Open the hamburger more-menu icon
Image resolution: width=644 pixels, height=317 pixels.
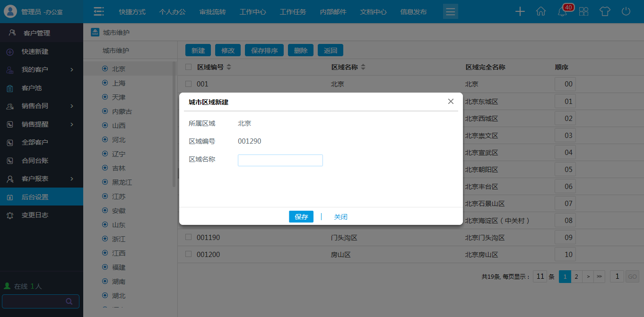450,12
